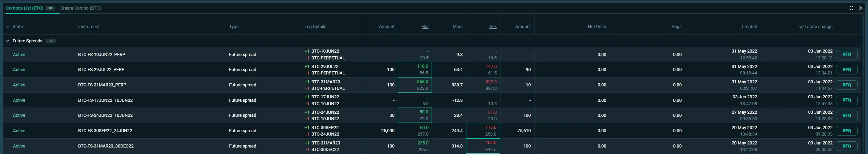Image resolution: width=868 pixels, height=154 pixels.
Task: Click the Vega column header
Action: [677, 27]
